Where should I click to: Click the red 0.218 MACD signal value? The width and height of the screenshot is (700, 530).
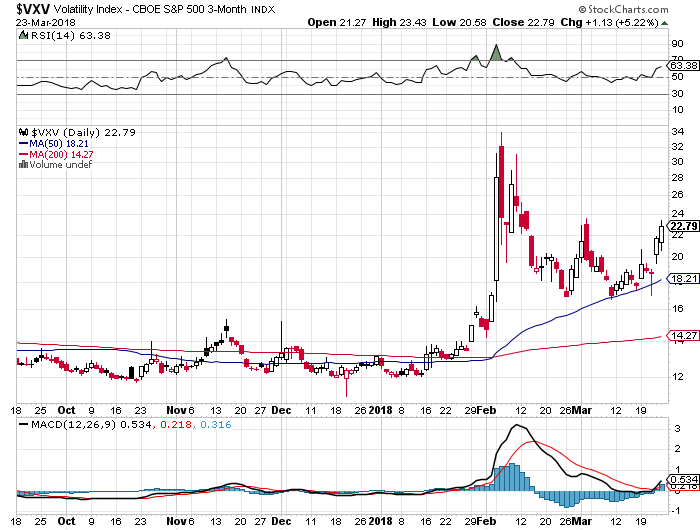175,425
